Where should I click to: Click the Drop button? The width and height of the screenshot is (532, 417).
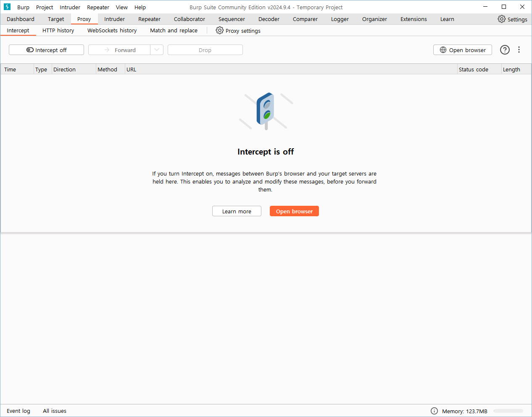(x=205, y=50)
